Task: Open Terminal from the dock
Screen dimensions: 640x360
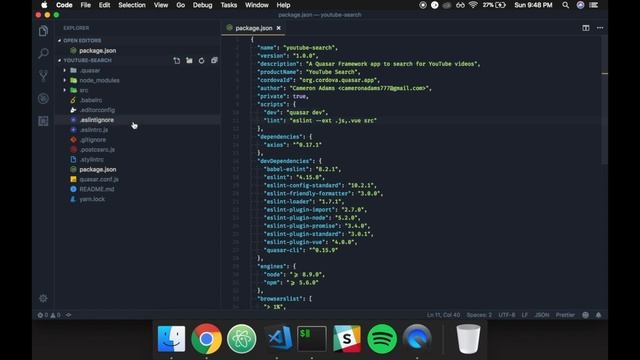Action: (312, 338)
